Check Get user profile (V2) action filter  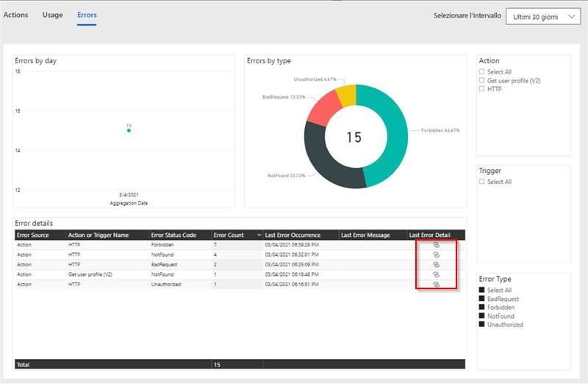click(x=482, y=80)
